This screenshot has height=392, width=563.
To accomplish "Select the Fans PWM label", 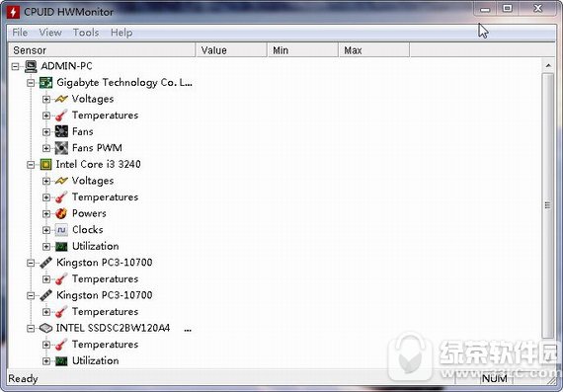I will coord(97,148).
